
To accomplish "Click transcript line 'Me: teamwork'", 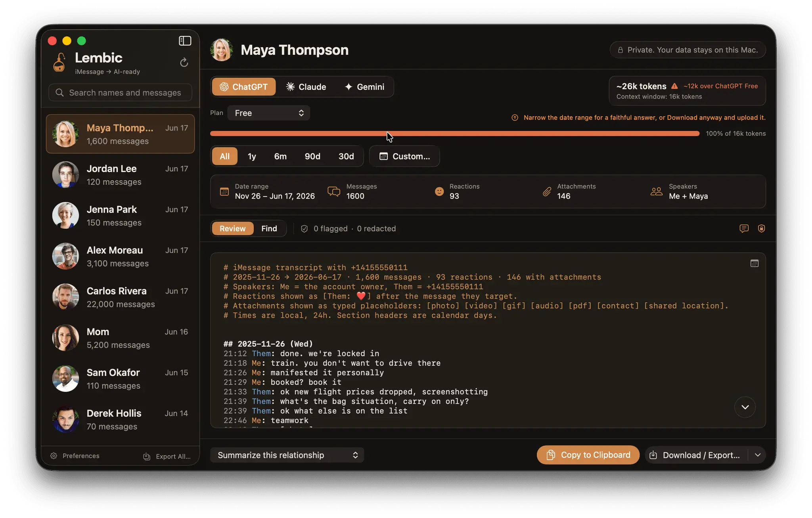I will click(x=280, y=420).
